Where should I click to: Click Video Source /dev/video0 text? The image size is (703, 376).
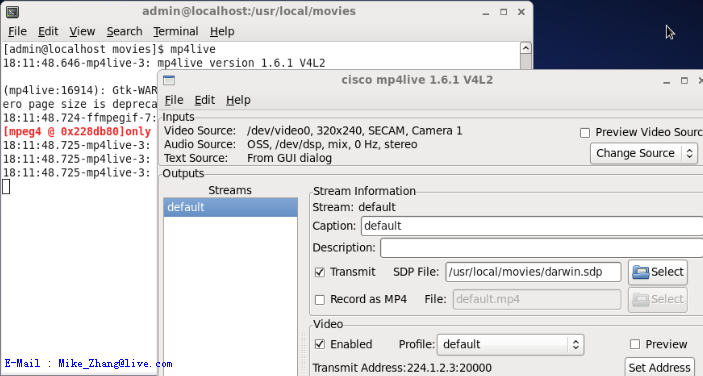pos(354,131)
